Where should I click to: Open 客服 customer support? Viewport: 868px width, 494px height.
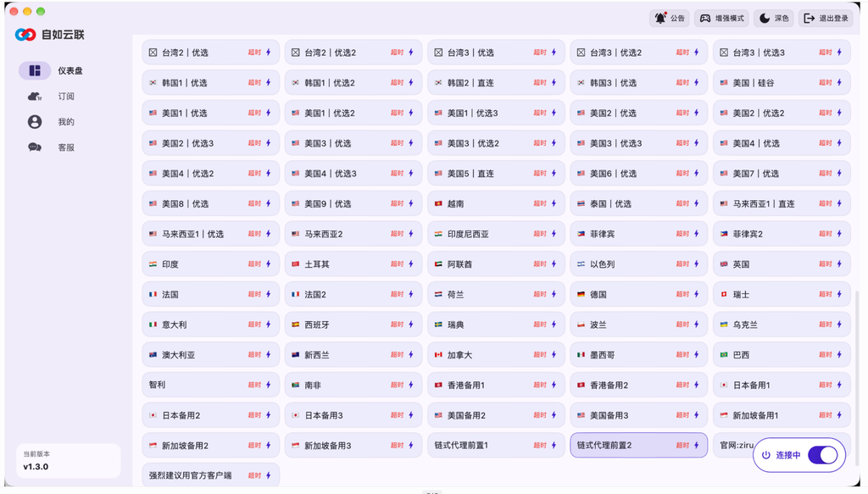(53, 147)
